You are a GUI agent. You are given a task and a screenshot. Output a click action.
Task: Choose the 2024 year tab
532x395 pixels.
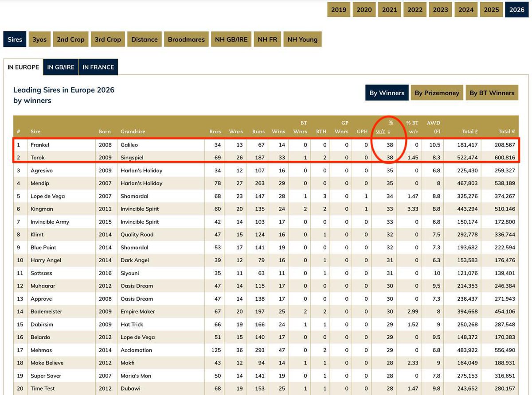(x=466, y=10)
